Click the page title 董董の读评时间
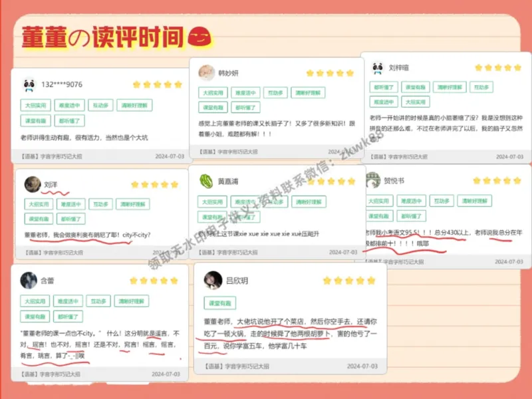 click(102, 37)
